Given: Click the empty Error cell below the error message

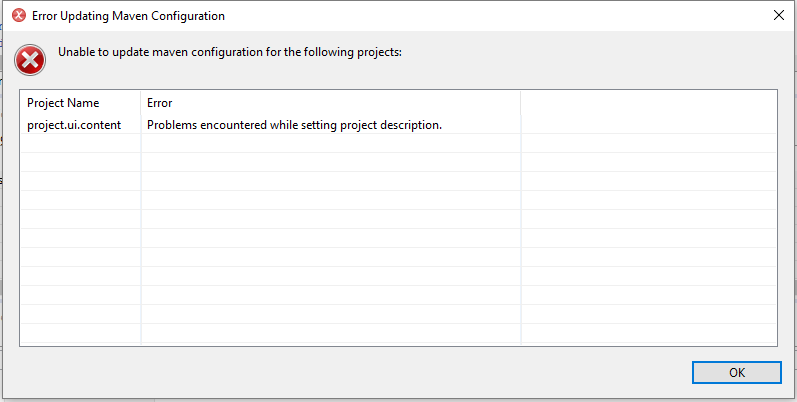Looking at the screenshot, I should (330, 144).
